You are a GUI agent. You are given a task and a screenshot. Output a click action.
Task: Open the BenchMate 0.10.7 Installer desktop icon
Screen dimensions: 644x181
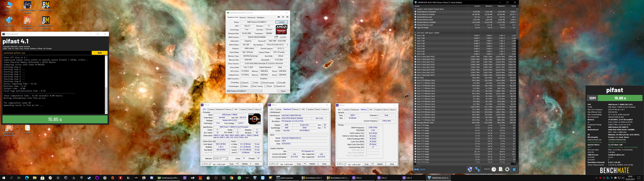46,23
